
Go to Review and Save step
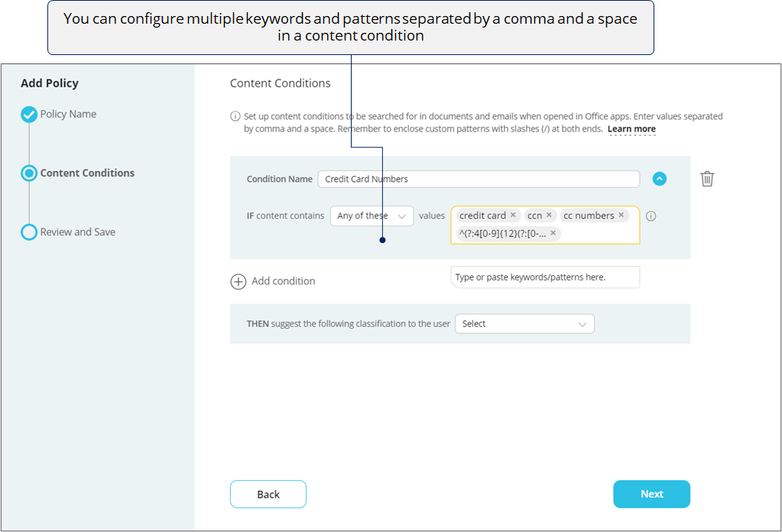[78, 232]
